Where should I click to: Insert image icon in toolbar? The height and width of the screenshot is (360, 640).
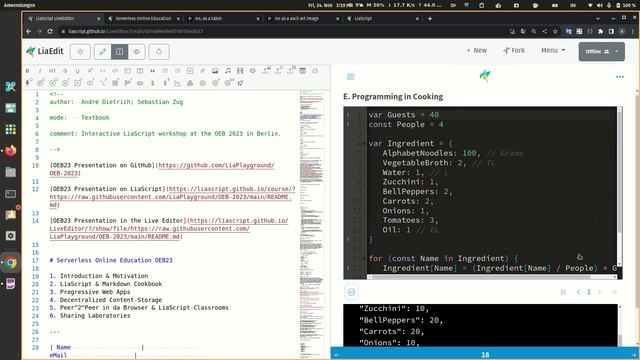click(215, 71)
